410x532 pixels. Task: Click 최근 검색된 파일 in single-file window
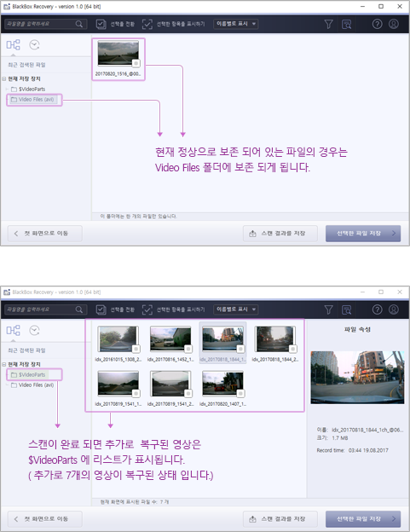(x=26, y=65)
